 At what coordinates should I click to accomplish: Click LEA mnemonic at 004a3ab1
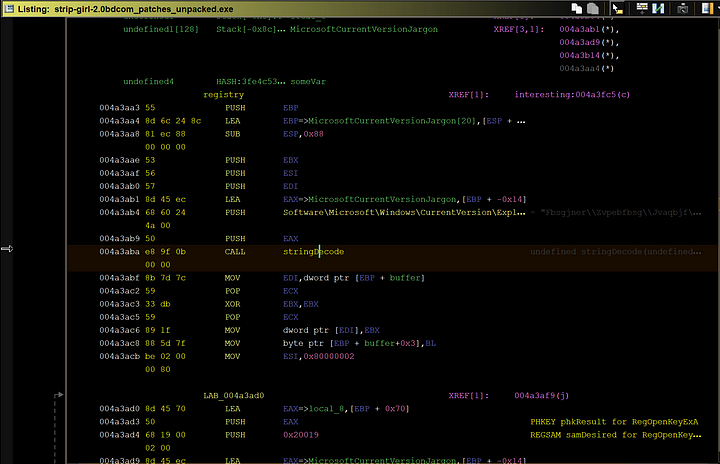click(232, 199)
